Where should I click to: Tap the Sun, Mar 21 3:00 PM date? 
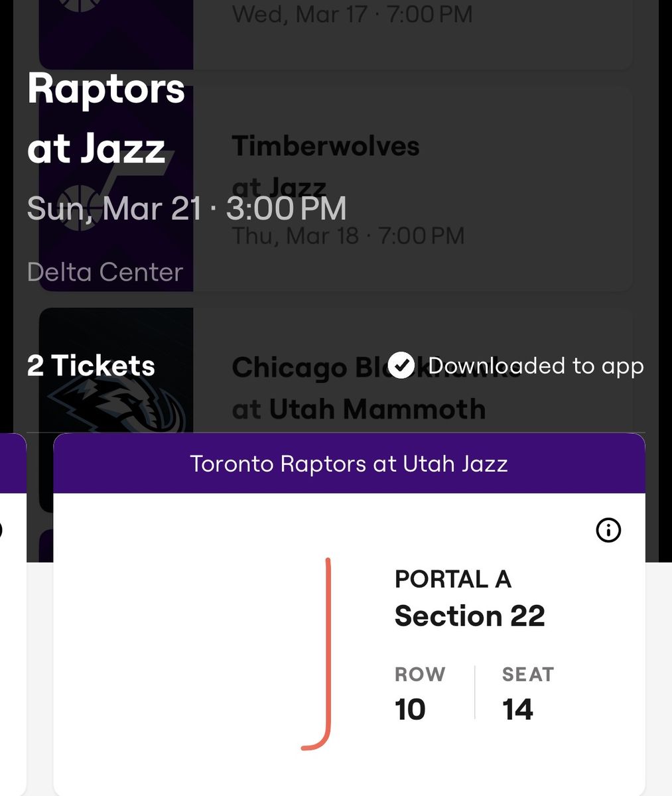186,208
